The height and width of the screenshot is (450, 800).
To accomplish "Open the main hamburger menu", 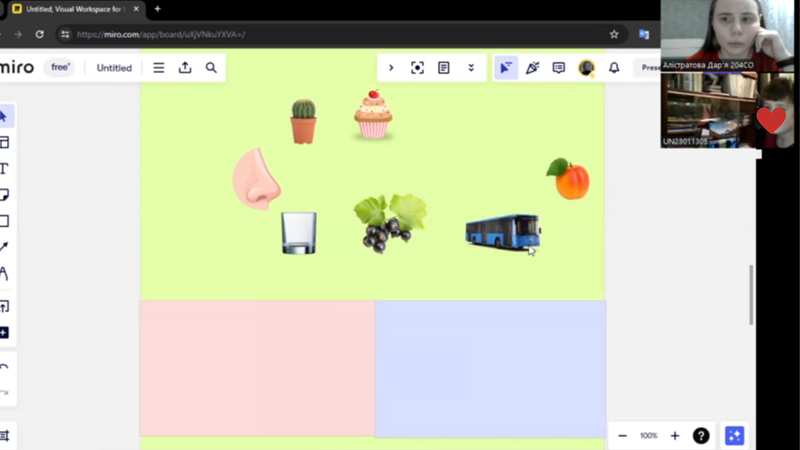I will tap(159, 68).
